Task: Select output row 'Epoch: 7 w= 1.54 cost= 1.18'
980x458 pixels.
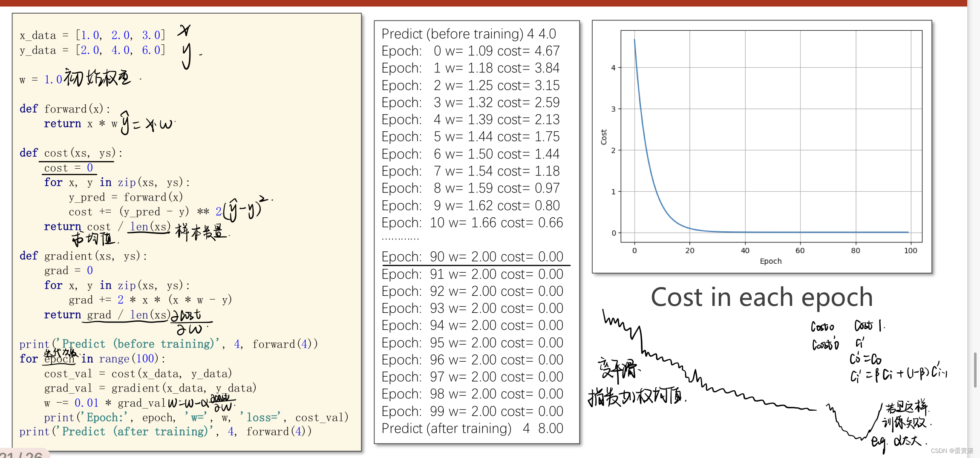Action: [x=471, y=171]
